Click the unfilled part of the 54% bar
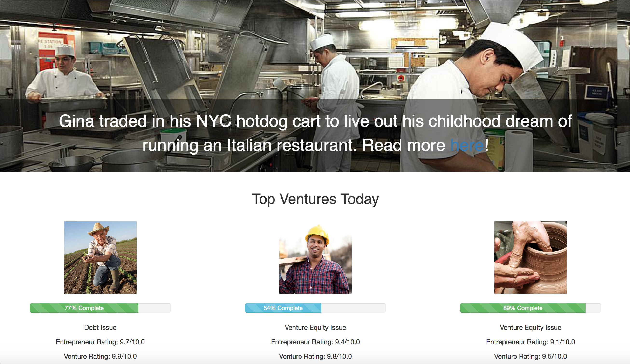Image resolution: width=630 pixels, height=364 pixels. (x=354, y=308)
